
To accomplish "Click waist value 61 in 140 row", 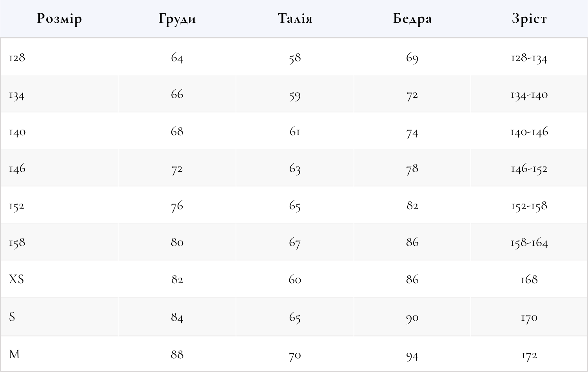I will 295,132.
